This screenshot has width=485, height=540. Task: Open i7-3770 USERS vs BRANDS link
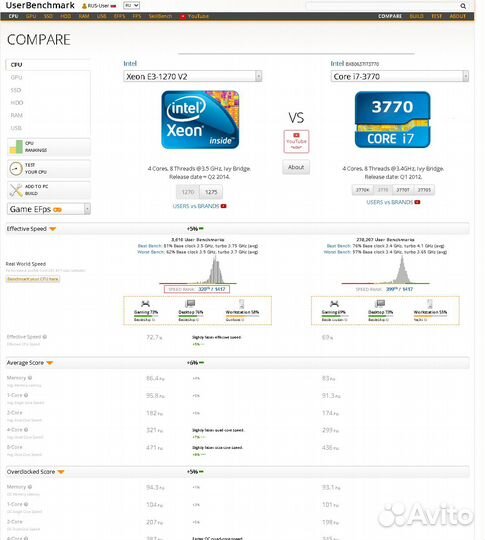point(390,202)
